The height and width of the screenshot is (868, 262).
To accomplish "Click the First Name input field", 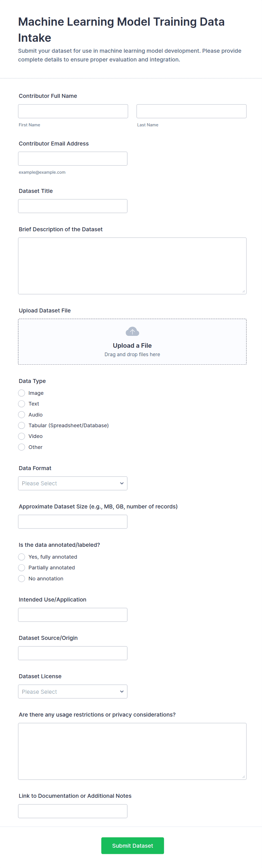I will [x=73, y=111].
